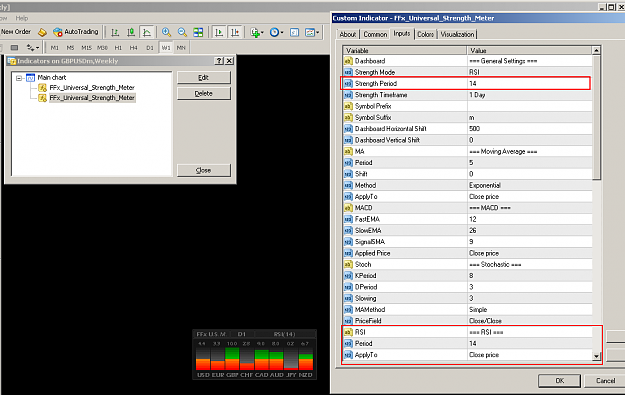Click the New Order toolbar icon

pyautogui.click(x=16, y=32)
